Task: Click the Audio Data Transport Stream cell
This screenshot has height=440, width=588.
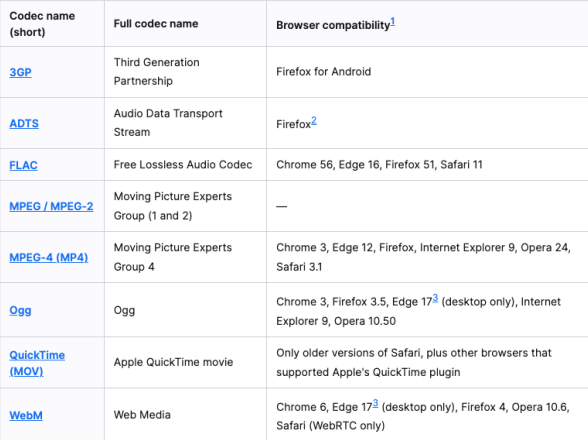Action: (x=168, y=123)
